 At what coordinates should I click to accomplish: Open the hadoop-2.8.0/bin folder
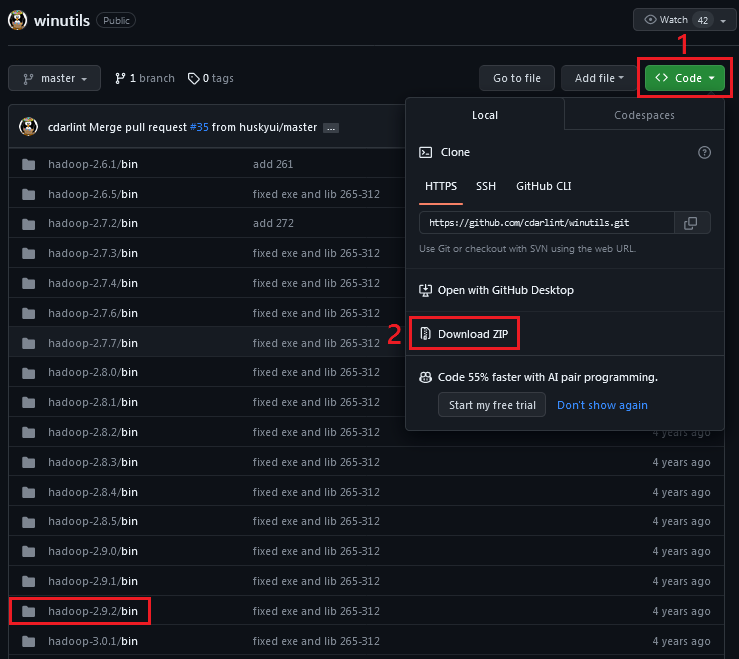pyautogui.click(x=93, y=372)
